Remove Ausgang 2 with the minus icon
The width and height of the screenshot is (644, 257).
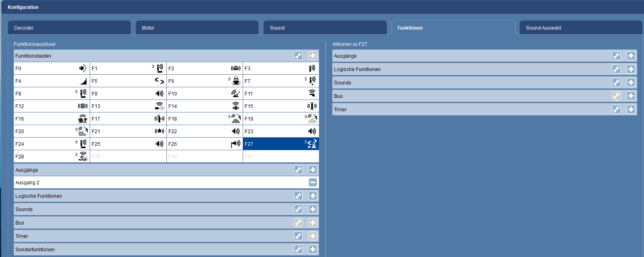tap(313, 183)
